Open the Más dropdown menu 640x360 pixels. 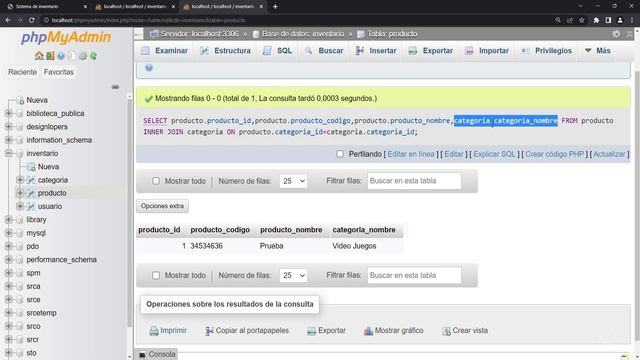click(598, 51)
